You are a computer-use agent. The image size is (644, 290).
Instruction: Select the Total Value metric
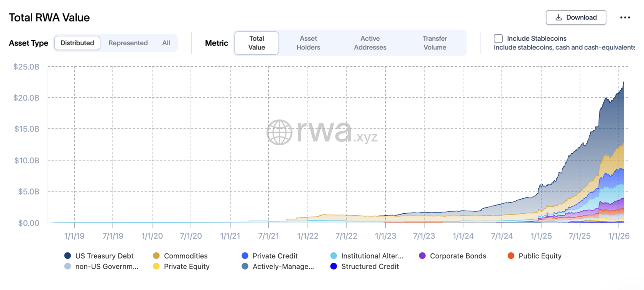pyautogui.click(x=256, y=43)
